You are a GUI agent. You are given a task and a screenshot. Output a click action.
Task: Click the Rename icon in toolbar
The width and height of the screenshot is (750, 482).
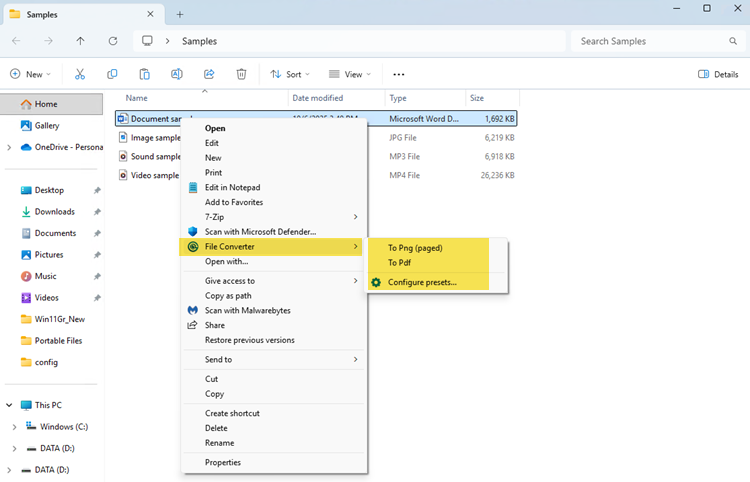point(177,74)
